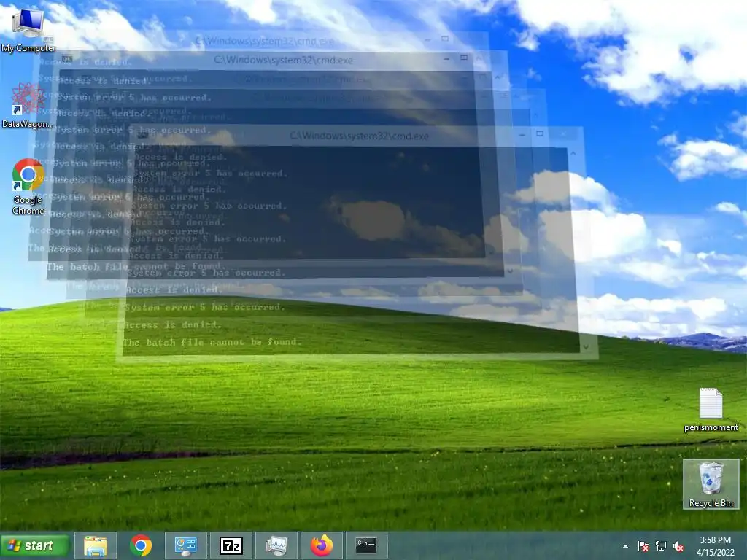Launch Chrome from the taskbar

(x=141, y=545)
